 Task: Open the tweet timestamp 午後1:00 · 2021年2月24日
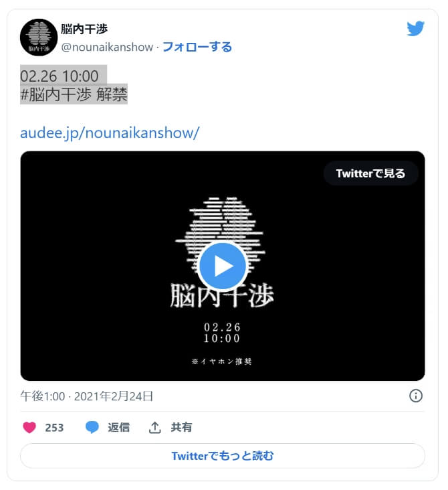click(x=87, y=396)
